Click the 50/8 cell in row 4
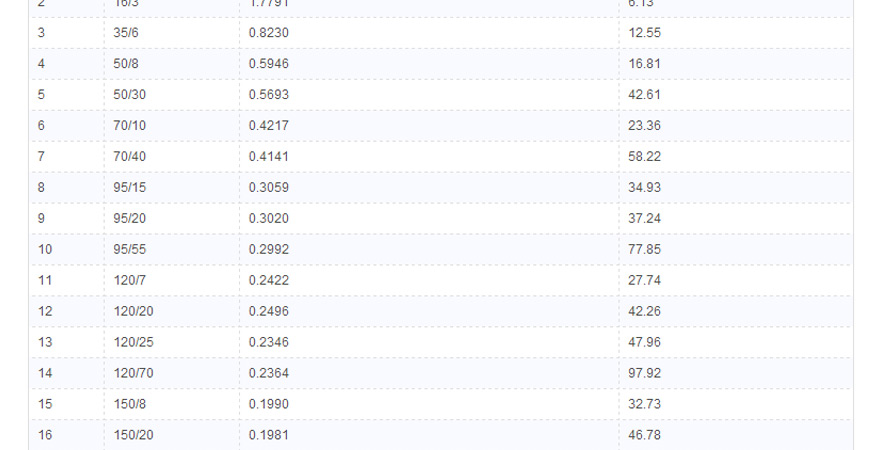This screenshot has width=880, height=450. point(171,63)
